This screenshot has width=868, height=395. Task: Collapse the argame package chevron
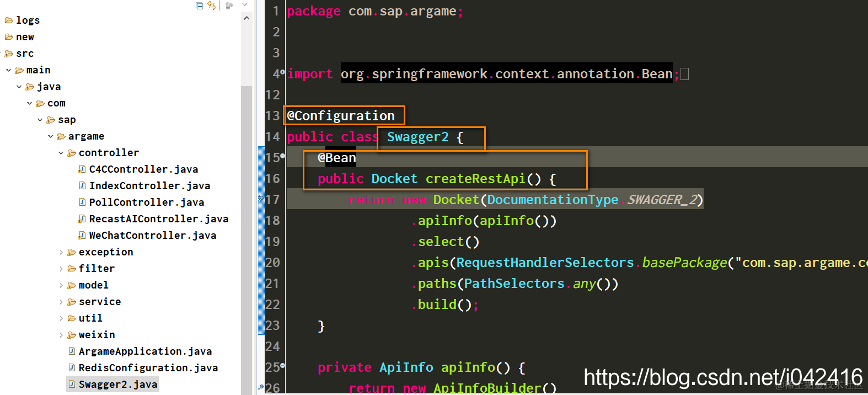(x=51, y=136)
